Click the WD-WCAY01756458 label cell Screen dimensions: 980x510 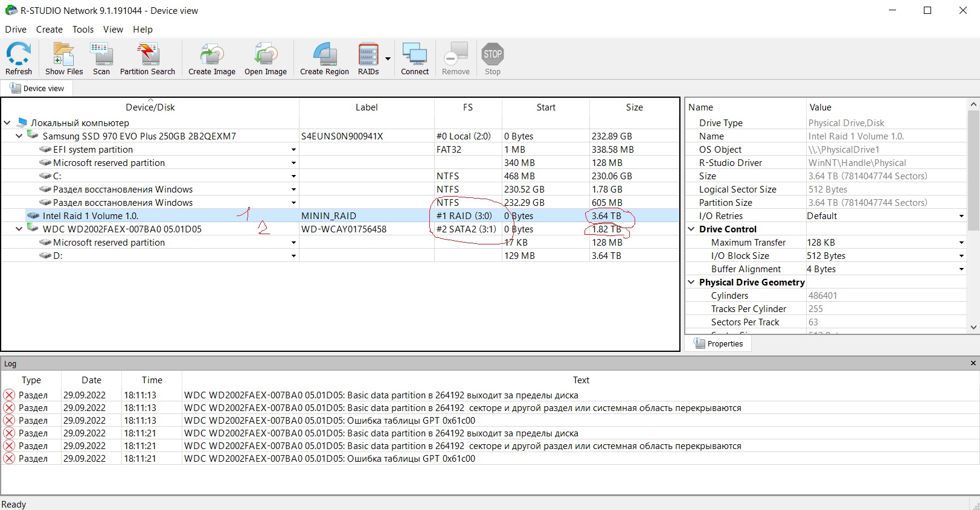click(367, 229)
